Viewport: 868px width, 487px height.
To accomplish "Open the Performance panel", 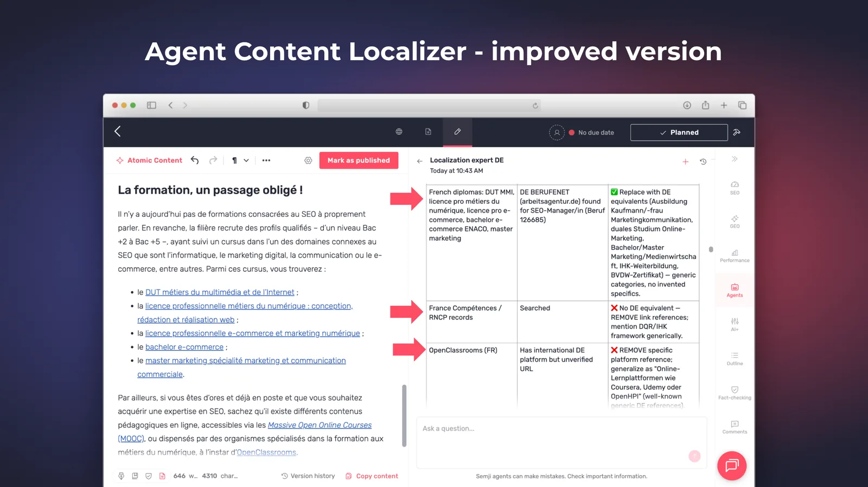I will tap(735, 256).
